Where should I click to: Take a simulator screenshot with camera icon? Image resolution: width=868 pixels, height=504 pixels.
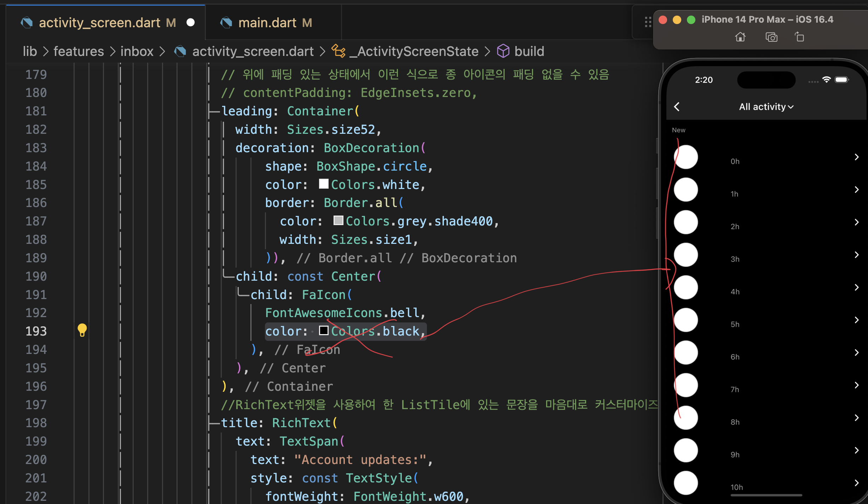tap(771, 37)
